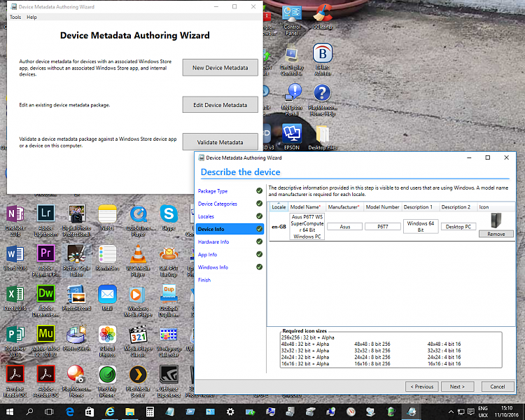
Task: Open Windows Media Player desktop icon
Action: coord(138,301)
